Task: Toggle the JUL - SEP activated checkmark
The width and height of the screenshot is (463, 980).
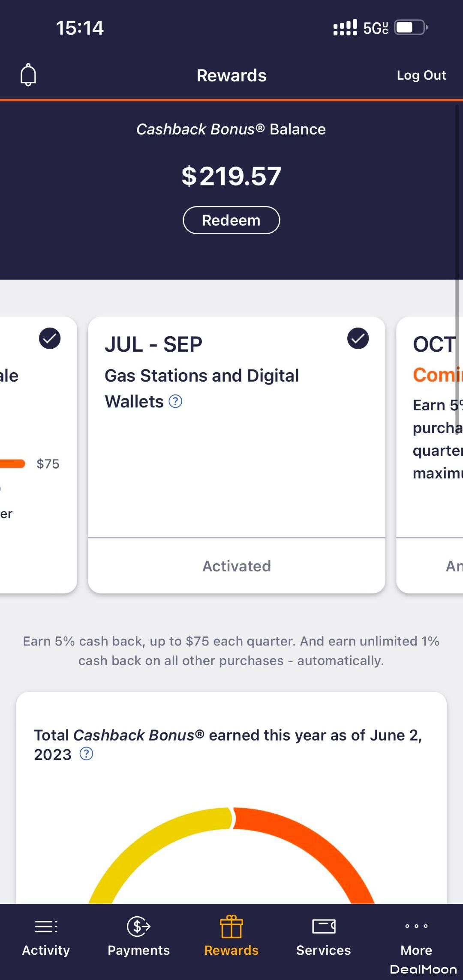Action: click(x=358, y=338)
